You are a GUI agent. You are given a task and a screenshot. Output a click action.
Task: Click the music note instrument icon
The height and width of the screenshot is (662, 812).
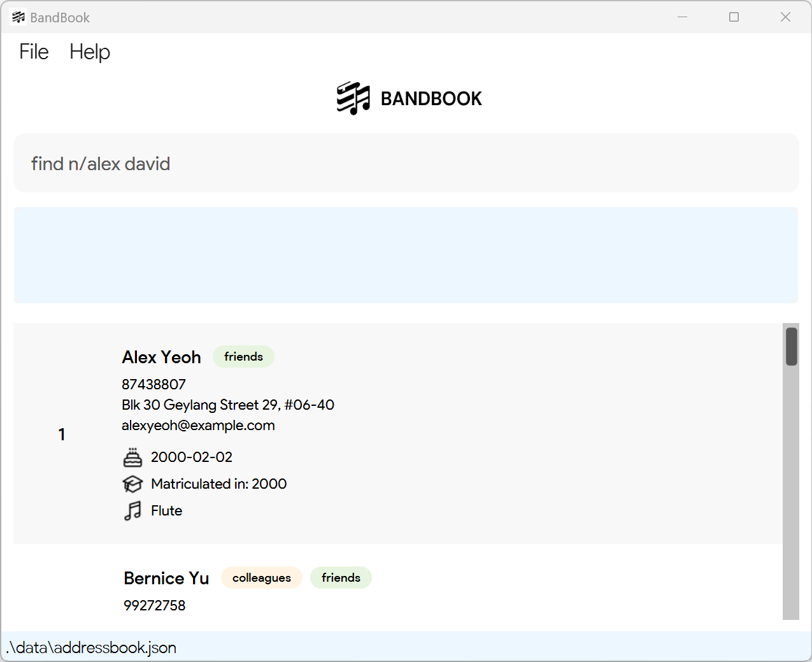click(132, 511)
